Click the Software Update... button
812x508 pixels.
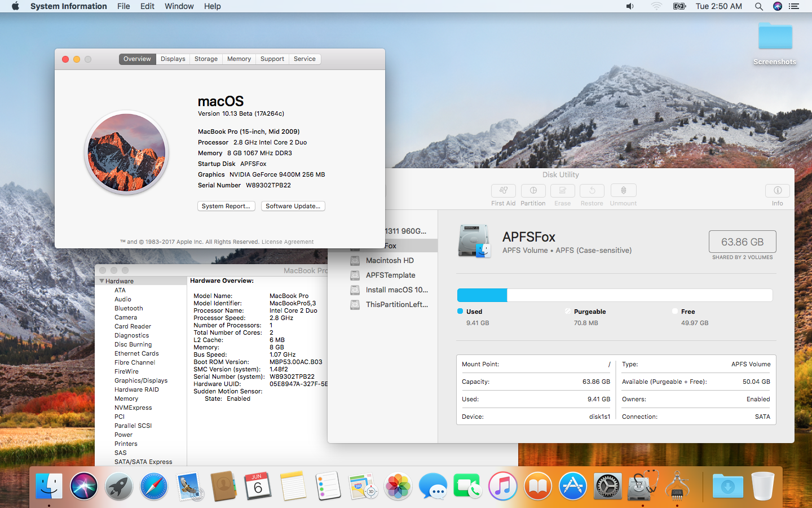coord(293,206)
